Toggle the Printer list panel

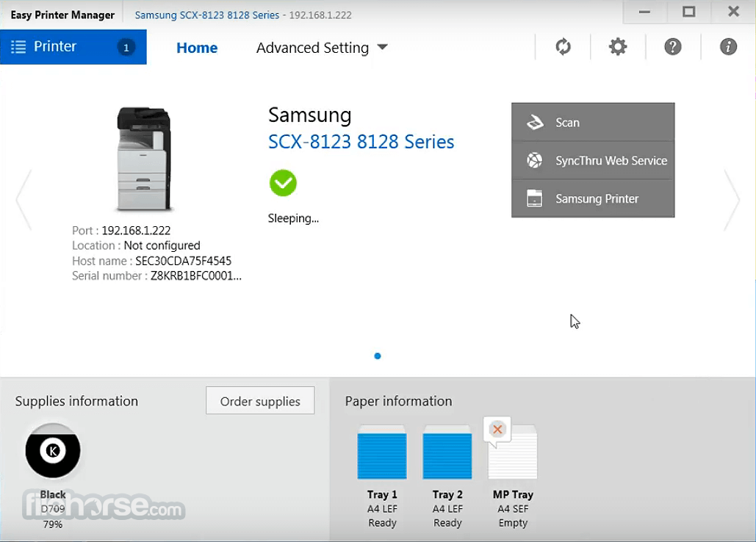coord(73,47)
